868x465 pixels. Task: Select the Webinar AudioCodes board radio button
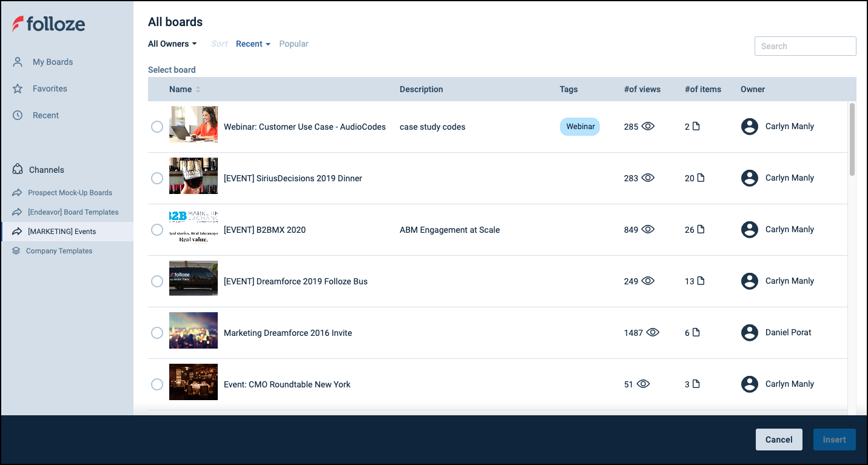pyautogui.click(x=157, y=127)
